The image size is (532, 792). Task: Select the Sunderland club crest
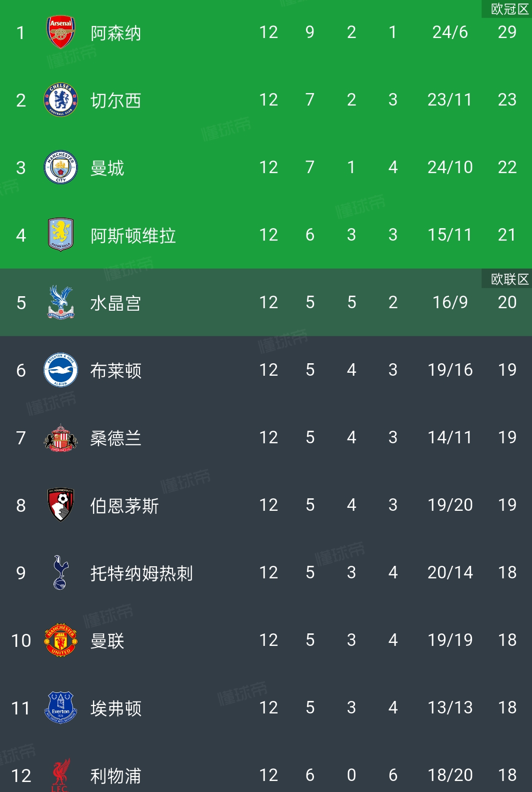tap(60, 438)
